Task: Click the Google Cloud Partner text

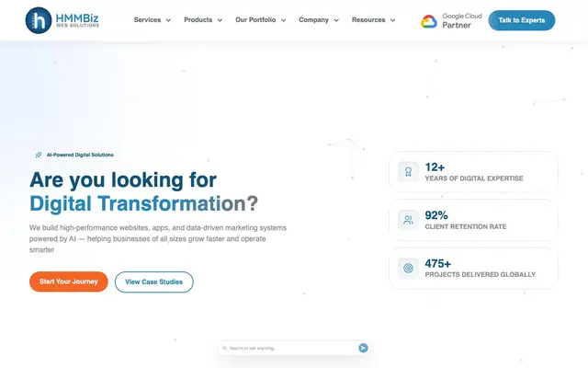Action: [x=461, y=20]
